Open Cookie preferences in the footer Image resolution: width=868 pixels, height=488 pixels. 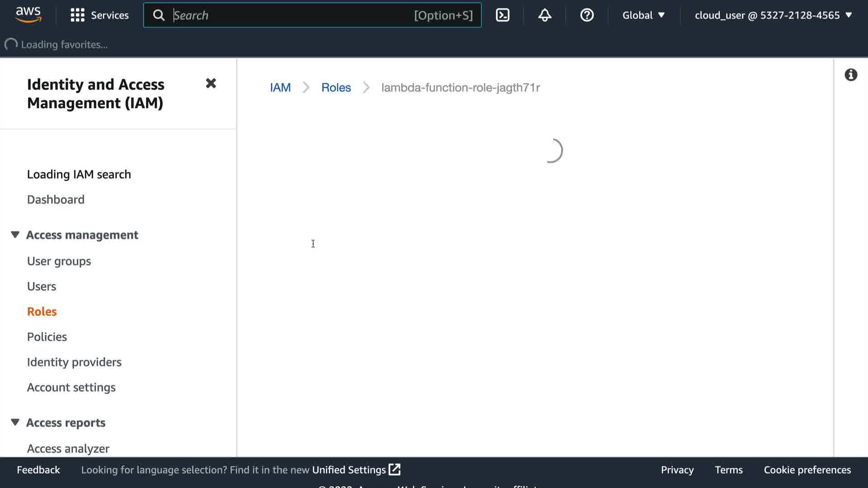pos(807,470)
